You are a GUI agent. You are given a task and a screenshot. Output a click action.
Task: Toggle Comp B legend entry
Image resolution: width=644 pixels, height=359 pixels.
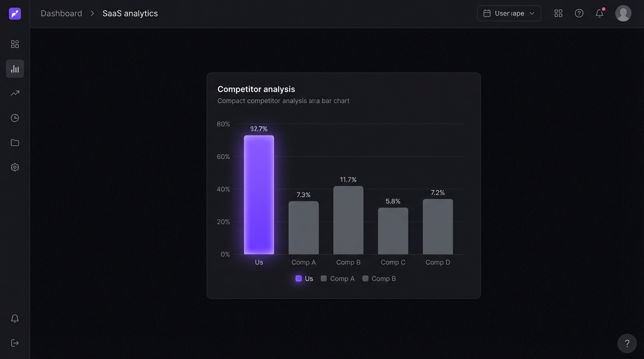point(379,279)
